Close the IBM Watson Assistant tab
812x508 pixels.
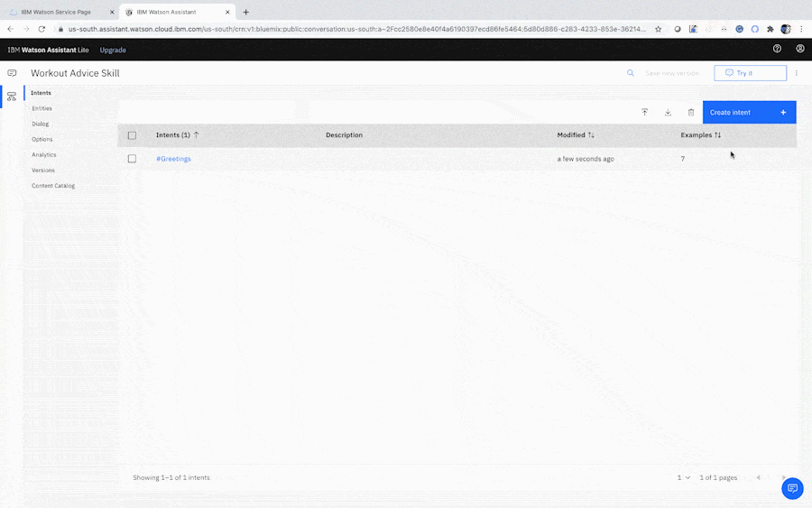227,12
